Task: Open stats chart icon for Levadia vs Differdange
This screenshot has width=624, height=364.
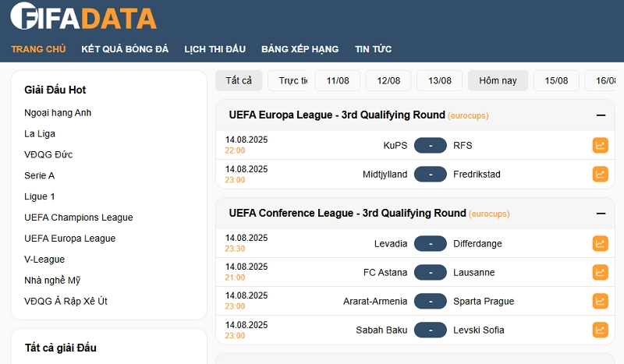Action: point(600,243)
